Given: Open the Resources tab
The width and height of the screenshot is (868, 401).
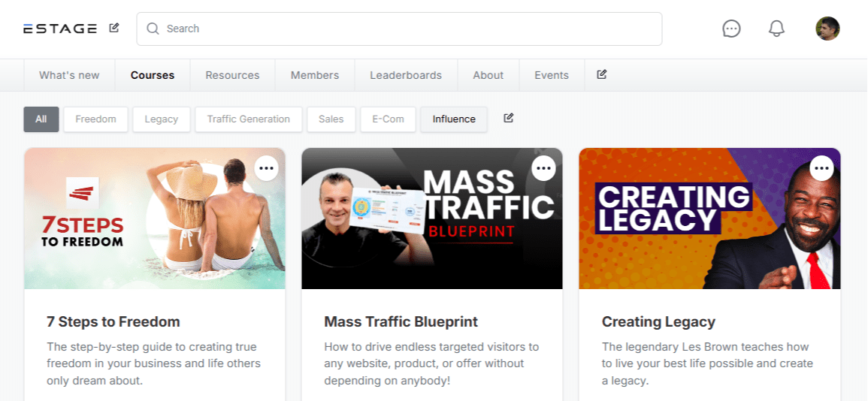Looking at the screenshot, I should tap(232, 75).
